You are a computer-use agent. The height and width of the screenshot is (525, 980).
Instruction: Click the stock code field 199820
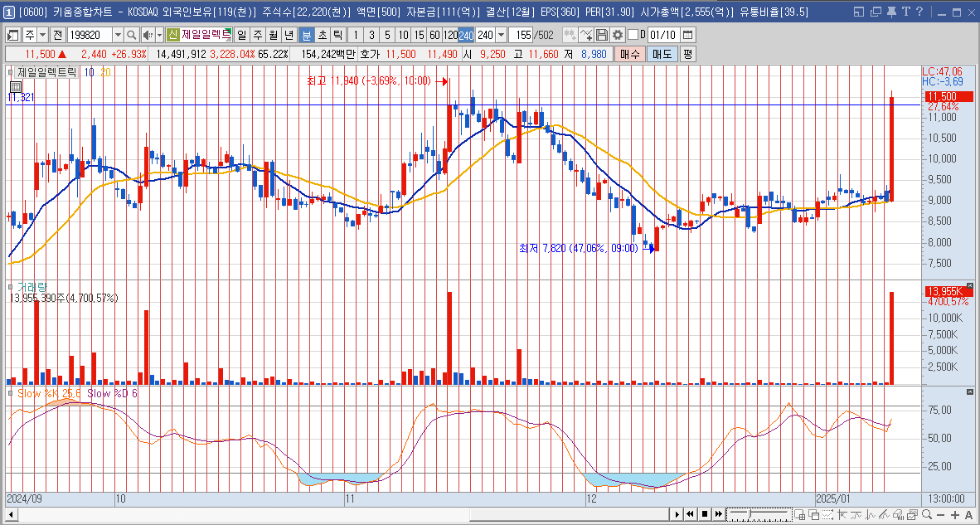[89, 35]
